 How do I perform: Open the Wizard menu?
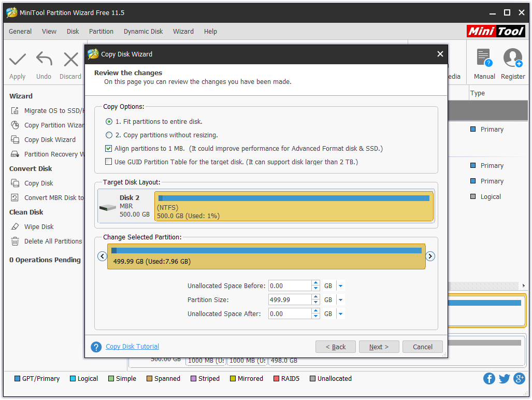(183, 31)
